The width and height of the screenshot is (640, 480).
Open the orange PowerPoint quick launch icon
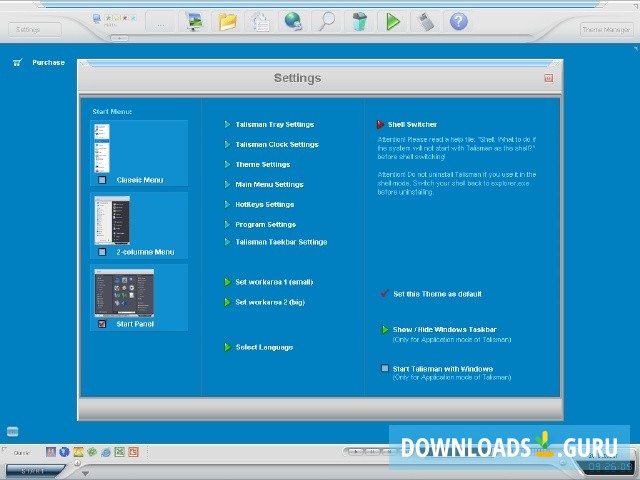[133, 452]
